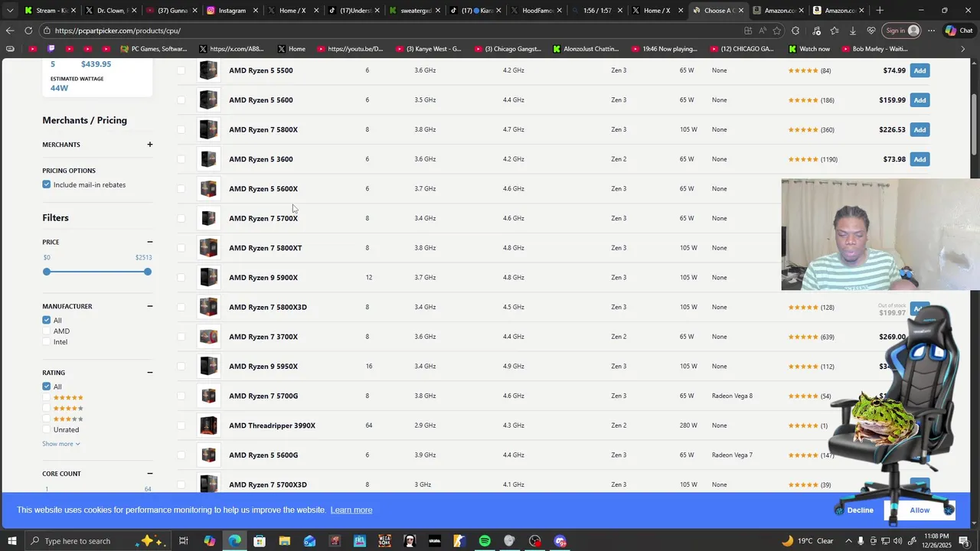Open the Outlook mail taskbar icon
The height and width of the screenshot is (551, 980).
(309, 541)
